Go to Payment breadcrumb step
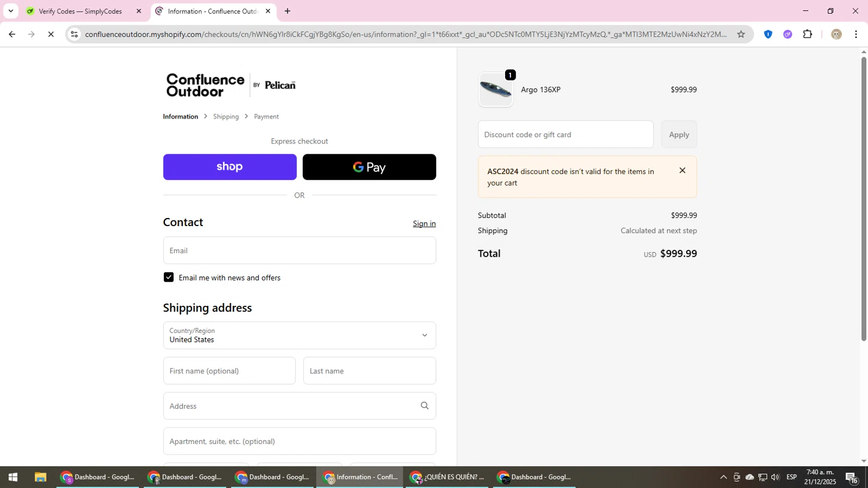The image size is (868, 488). [x=266, y=117]
